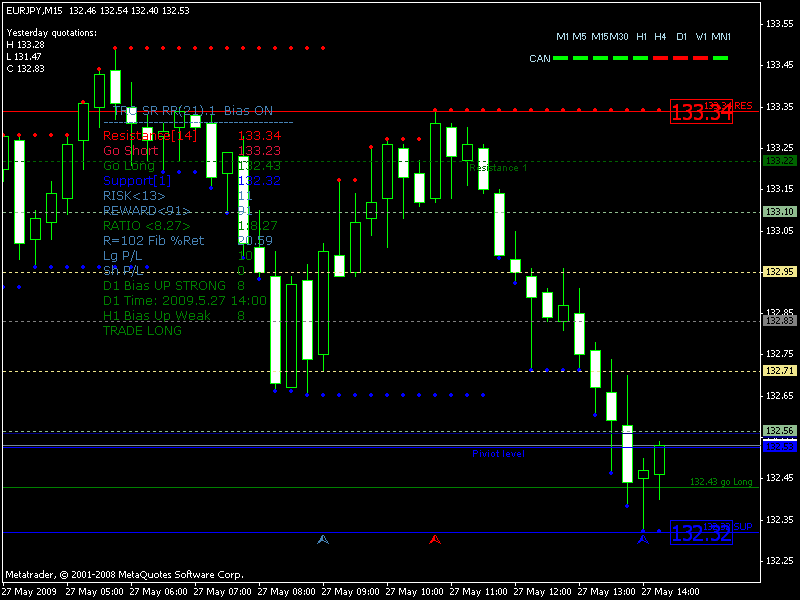The width and height of the screenshot is (800, 600).
Task: Click the 'TRADE LONG' signal text
Action: pos(142,331)
